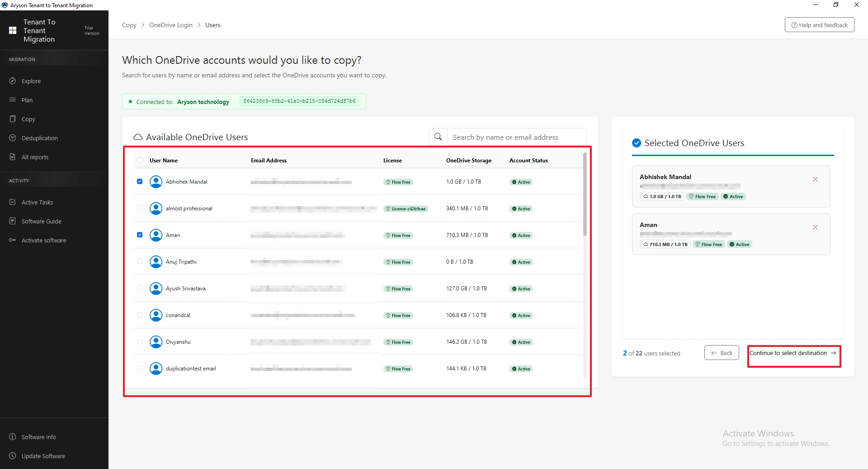Uncheck Aman's checkbox in the table
868x469 pixels.
tap(140, 235)
